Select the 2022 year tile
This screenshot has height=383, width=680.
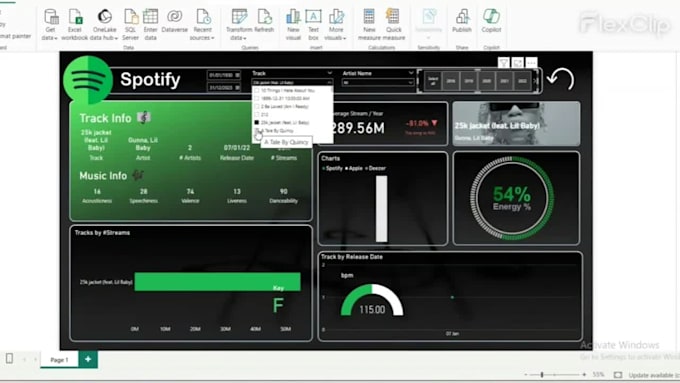click(522, 81)
